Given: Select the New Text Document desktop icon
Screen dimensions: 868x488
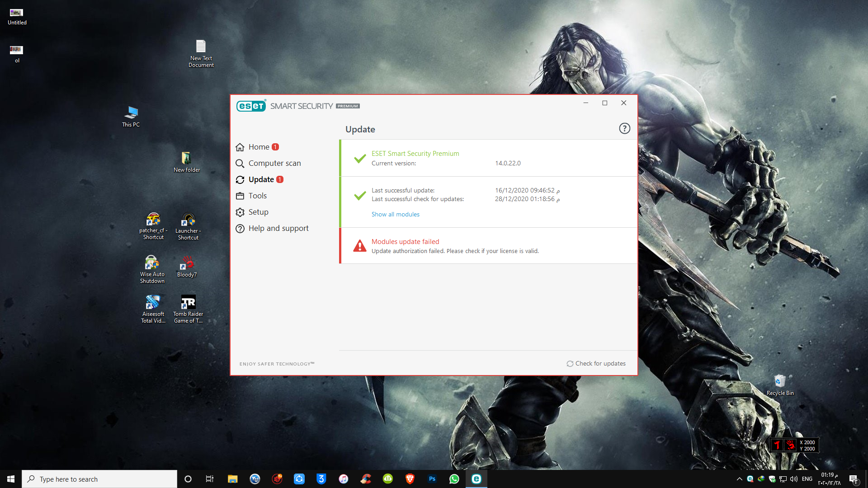Looking at the screenshot, I should pos(201,53).
